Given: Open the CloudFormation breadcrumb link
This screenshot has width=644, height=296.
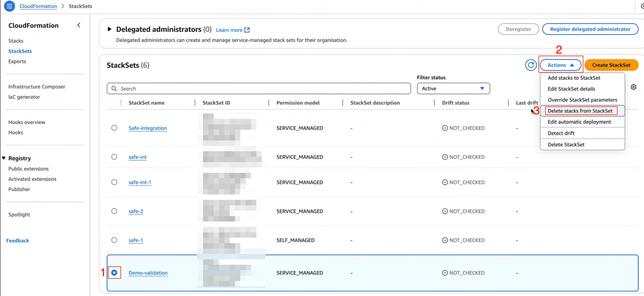Looking at the screenshot, I should tap(38, 6).
